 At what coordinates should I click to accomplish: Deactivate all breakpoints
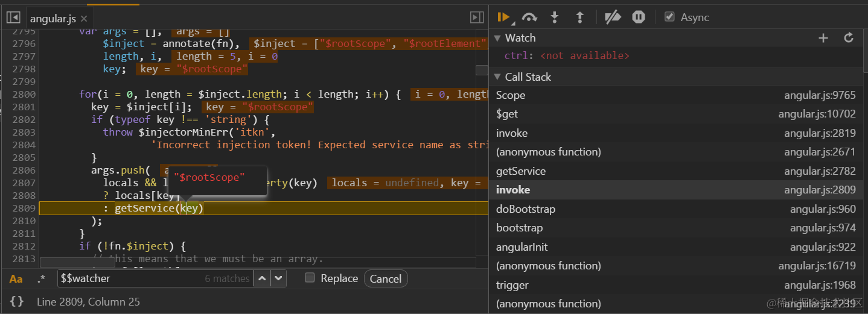[613, 17]
